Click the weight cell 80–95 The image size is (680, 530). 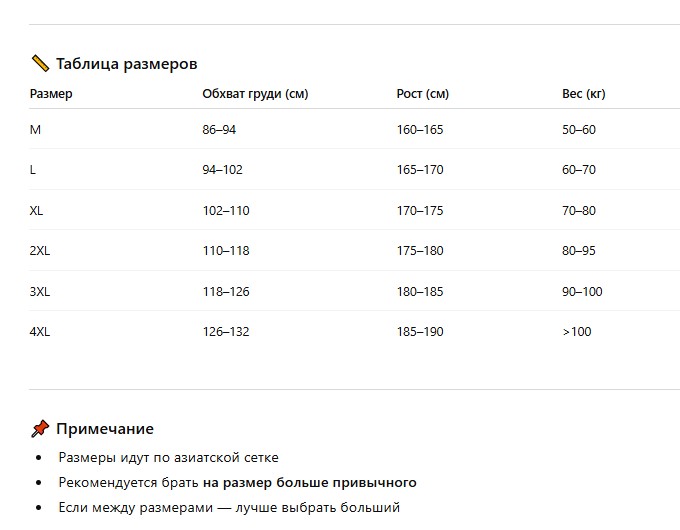point(579,251)
